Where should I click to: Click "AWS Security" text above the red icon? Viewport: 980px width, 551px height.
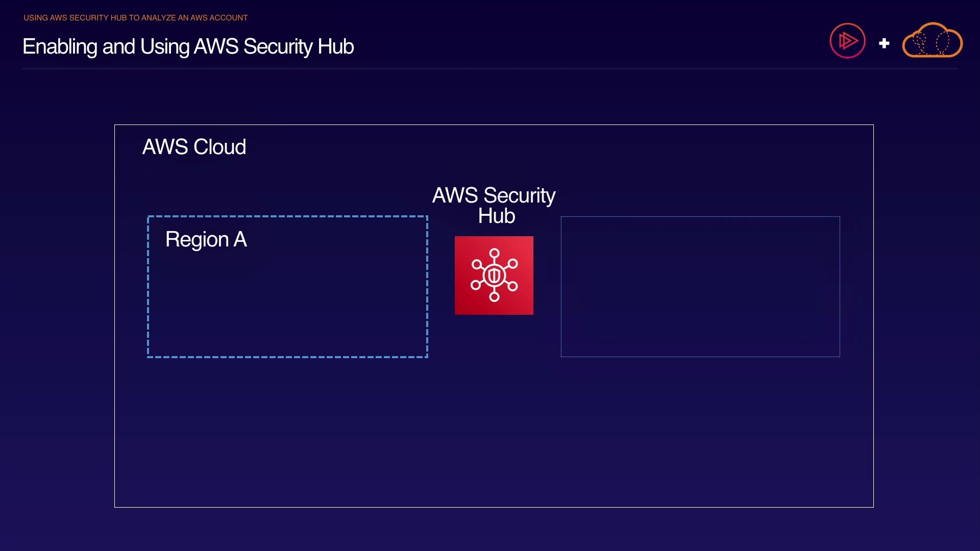point(494,195)
